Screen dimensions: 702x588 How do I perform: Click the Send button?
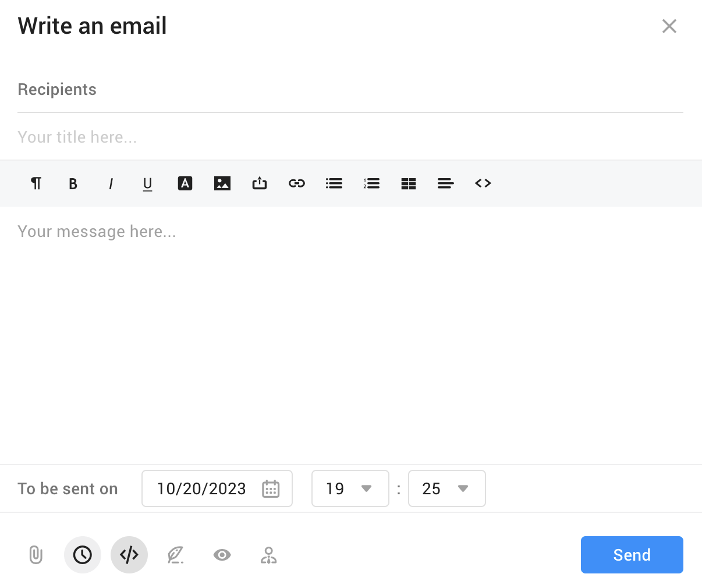coord(632,555)
